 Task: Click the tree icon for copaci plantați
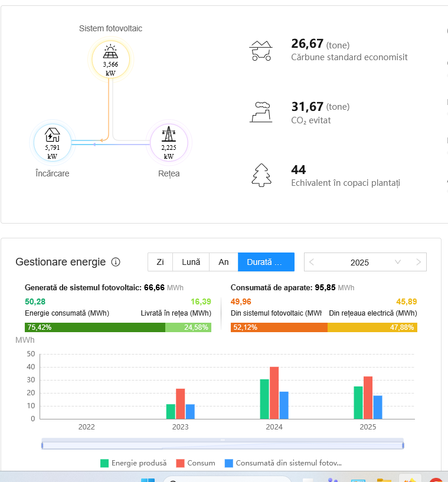point(260,175)
